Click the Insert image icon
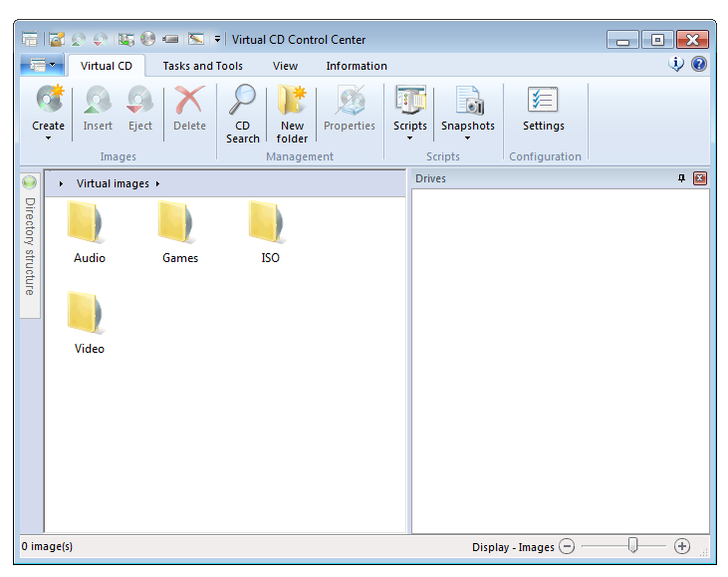Viewport: 728px width, 577px height. pos(98,99)
